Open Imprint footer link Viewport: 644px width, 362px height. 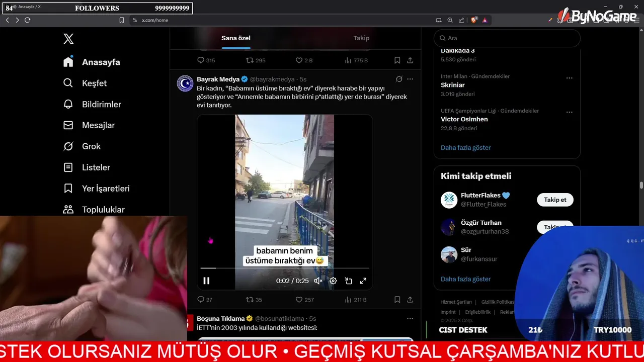coord(448,312)
